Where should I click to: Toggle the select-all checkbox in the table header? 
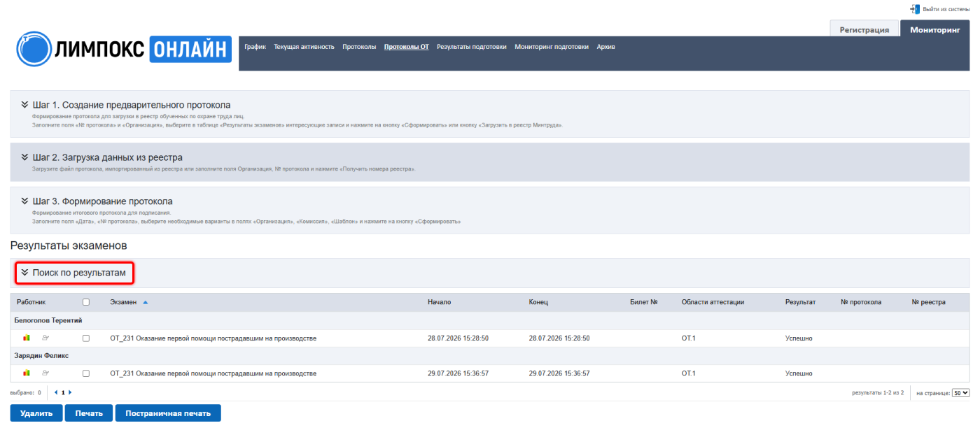point(86,303)
